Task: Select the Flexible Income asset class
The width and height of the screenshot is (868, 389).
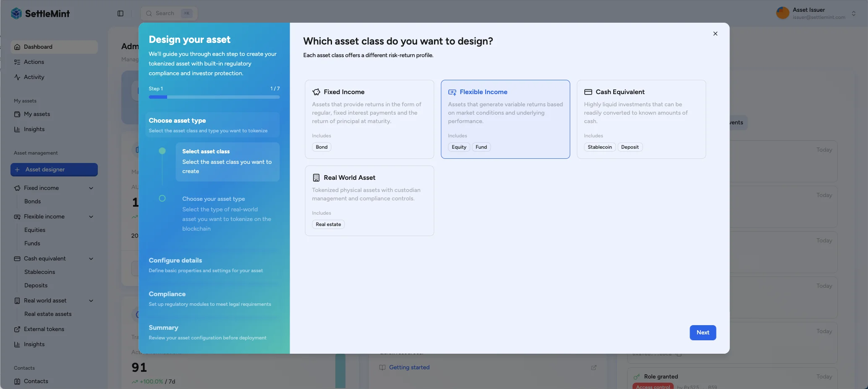Action: (505, 119)
